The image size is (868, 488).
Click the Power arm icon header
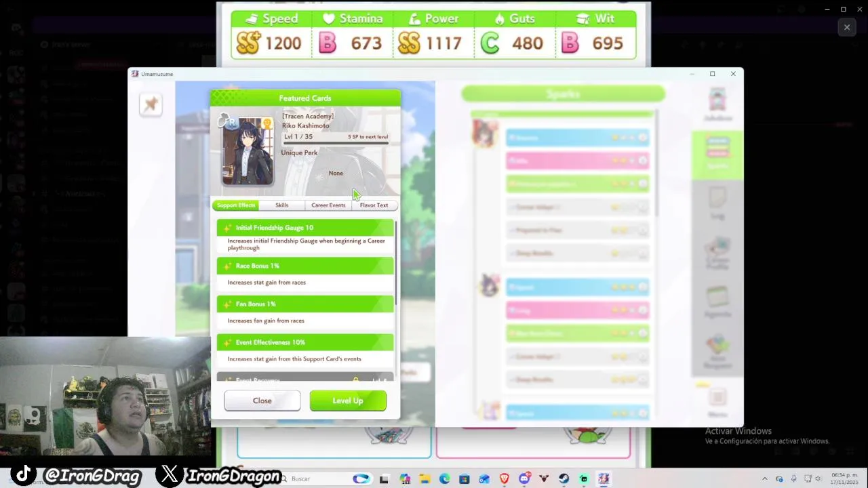415,19
